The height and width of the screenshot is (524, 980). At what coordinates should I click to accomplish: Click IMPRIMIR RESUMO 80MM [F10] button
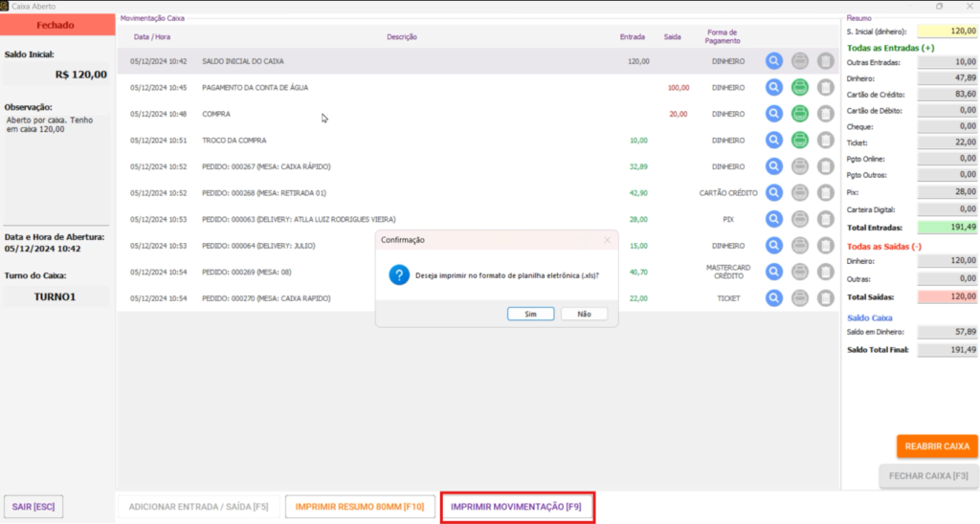tap(359, 506)
